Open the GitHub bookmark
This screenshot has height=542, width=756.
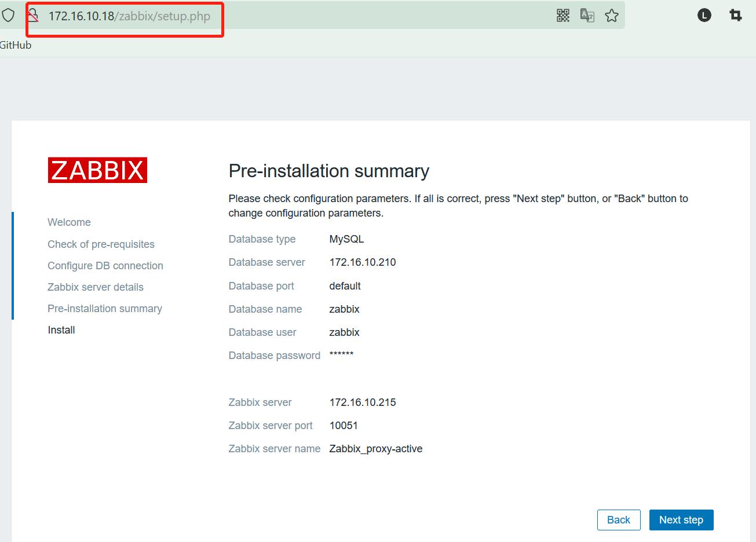[16, 45]
